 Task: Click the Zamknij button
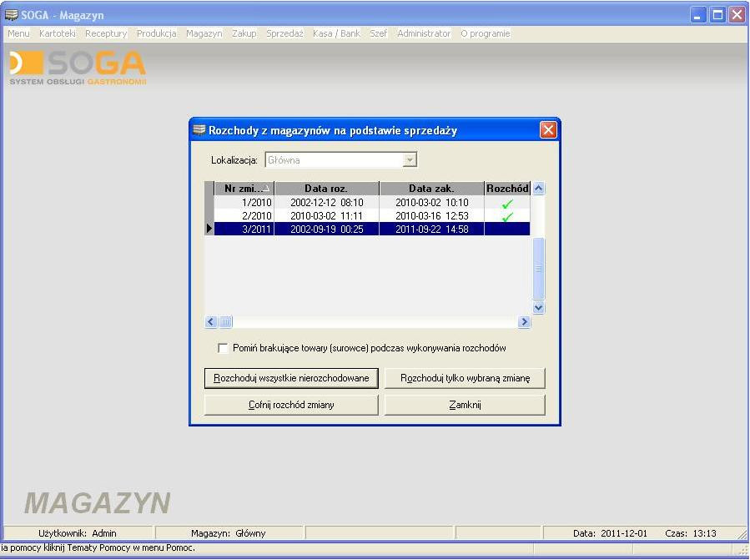click(465, 405)
